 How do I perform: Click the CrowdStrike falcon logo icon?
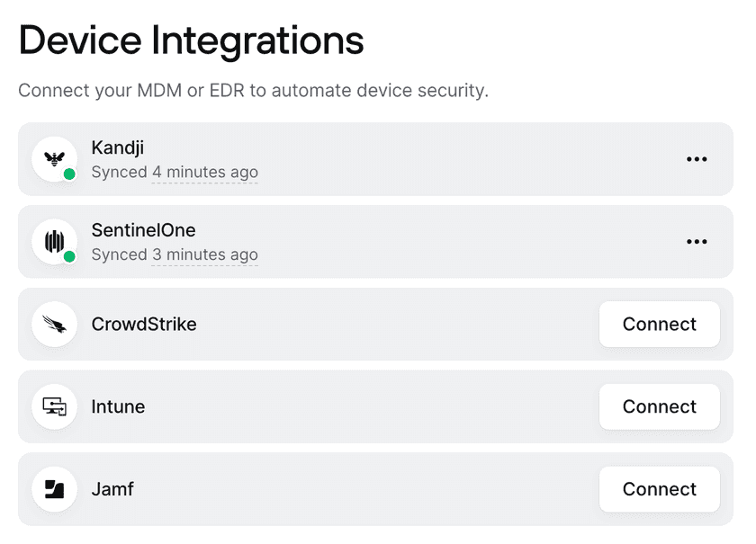pos(54,325)
